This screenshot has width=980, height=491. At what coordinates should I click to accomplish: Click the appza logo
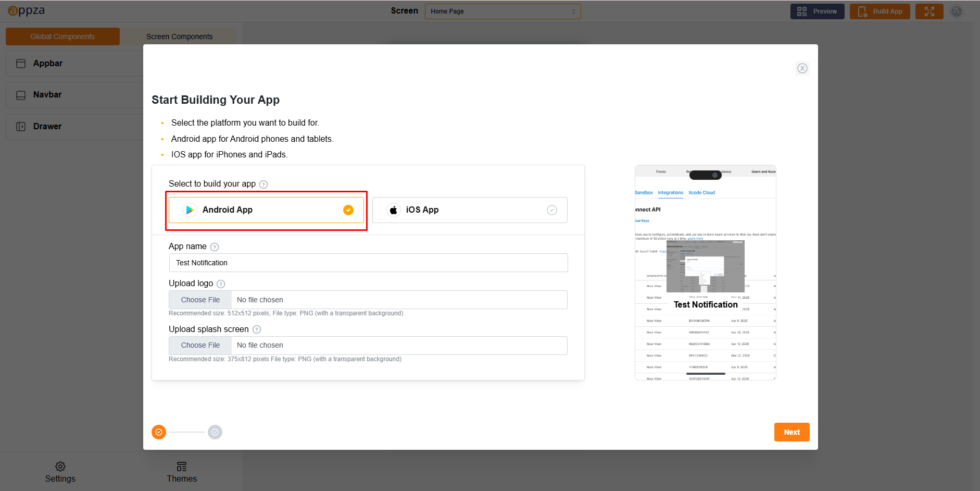[x=27, y=11]
